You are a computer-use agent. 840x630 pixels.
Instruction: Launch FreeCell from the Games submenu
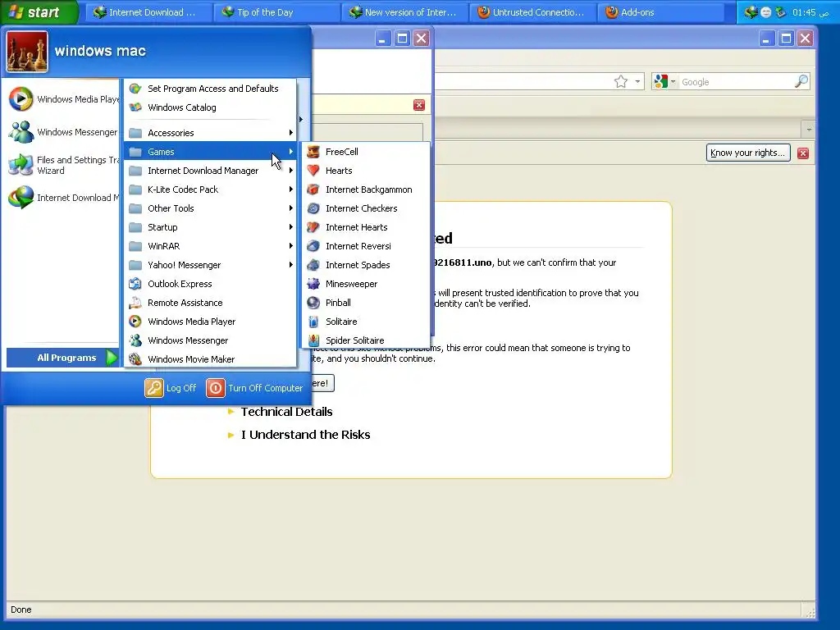366,152
